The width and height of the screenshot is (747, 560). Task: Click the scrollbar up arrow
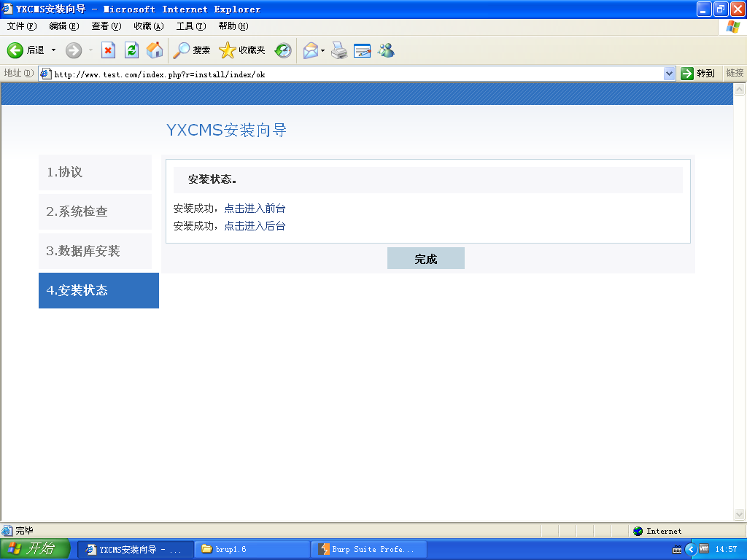pyautogui.click(x=740, y=89)
